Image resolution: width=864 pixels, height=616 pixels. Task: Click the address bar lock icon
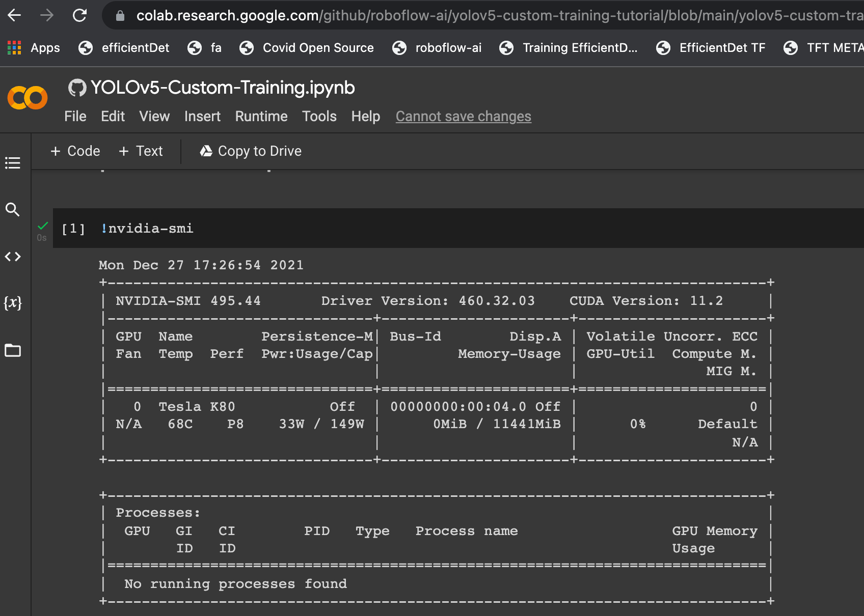tap(120, 16)
